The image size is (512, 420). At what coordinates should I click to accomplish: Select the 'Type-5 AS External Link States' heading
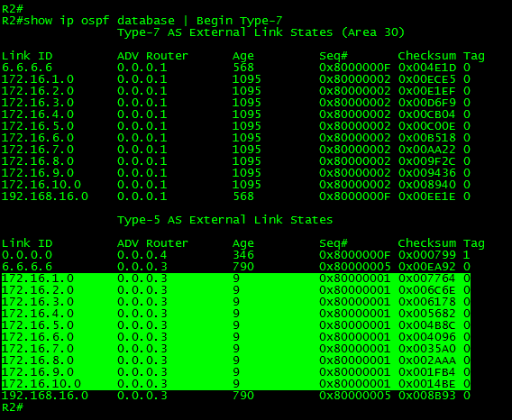tap(225, 220)
